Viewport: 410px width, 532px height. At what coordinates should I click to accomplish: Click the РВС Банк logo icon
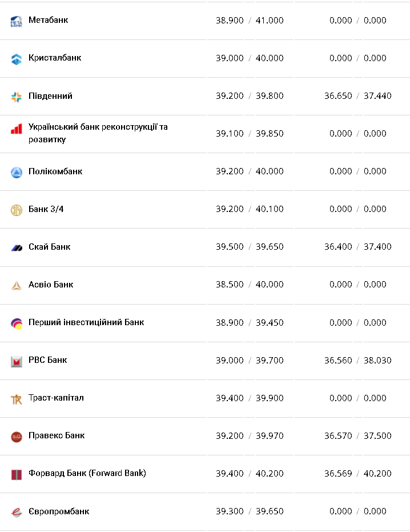[x=16, y=361]
